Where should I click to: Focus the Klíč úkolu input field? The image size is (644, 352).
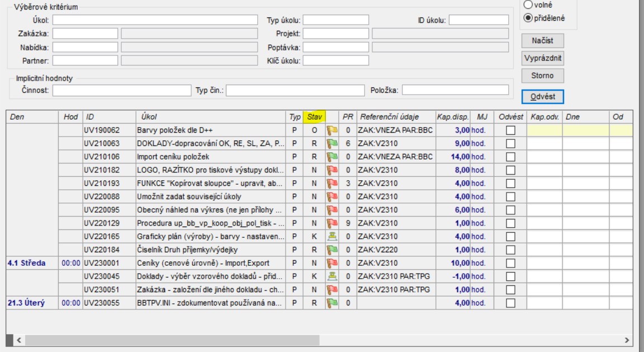pyautogui.click(x=335, y=61)
